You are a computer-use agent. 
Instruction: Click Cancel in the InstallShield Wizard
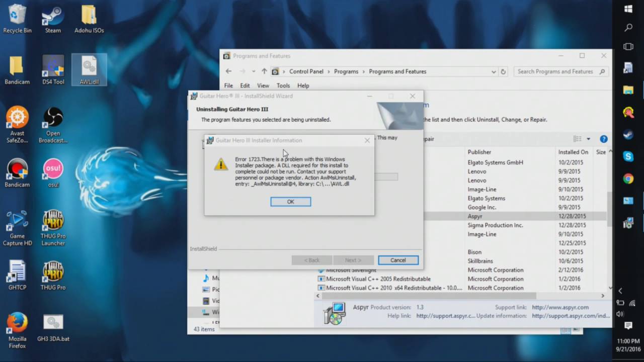(398, 260)
